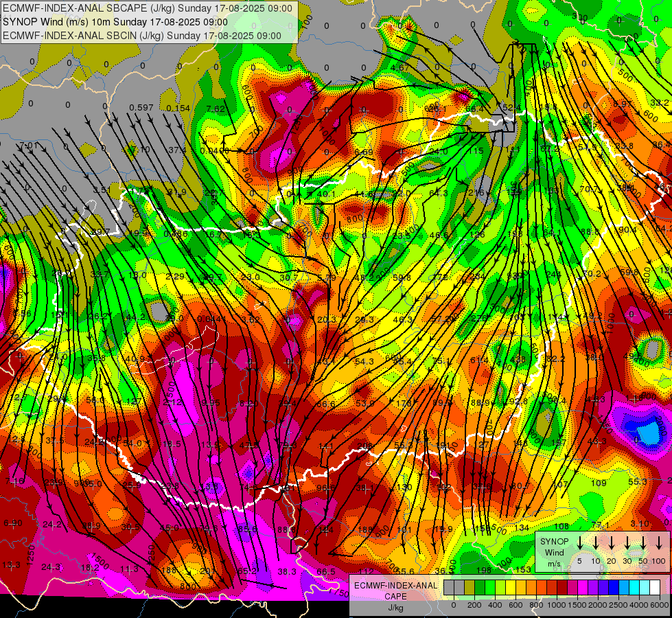Click the grid value 29.3 on map
Image resolution: width=672 pixels, height=618 pixels.
click(364, 319)
